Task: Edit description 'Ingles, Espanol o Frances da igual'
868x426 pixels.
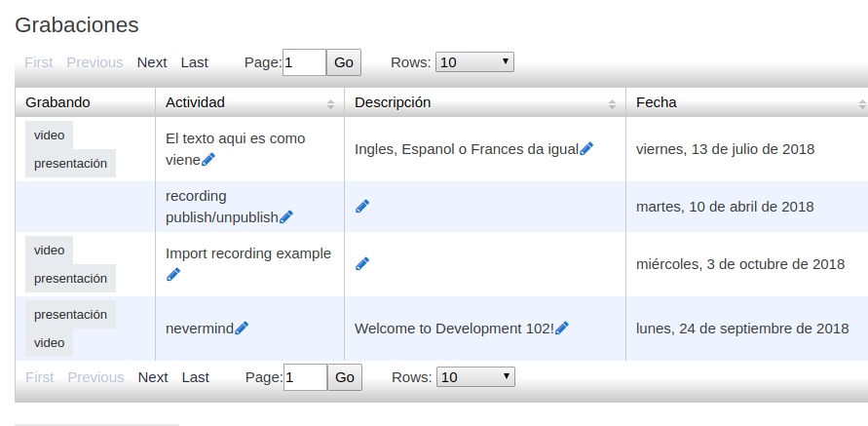Action: pyautogui.click(x=586, y=149)
